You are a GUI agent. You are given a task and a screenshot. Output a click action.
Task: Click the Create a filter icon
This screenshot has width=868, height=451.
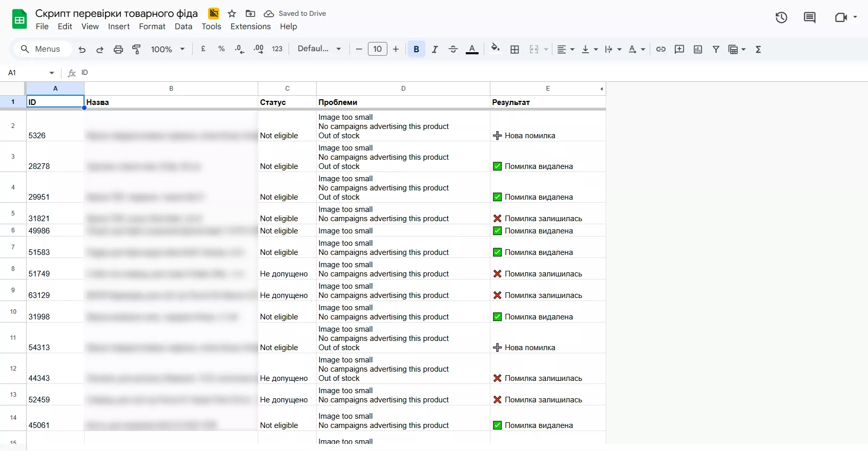tap(716, 50)
